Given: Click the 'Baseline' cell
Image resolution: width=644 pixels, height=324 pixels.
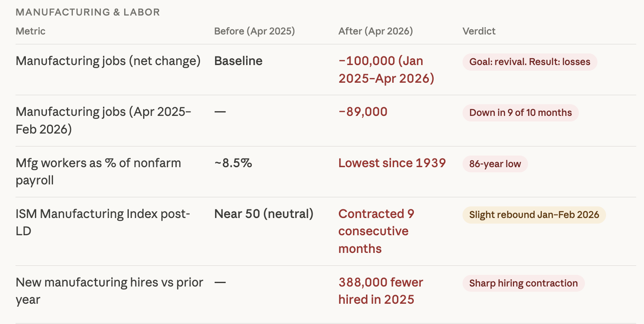Looking at the screenshot, I should [238, 61].
